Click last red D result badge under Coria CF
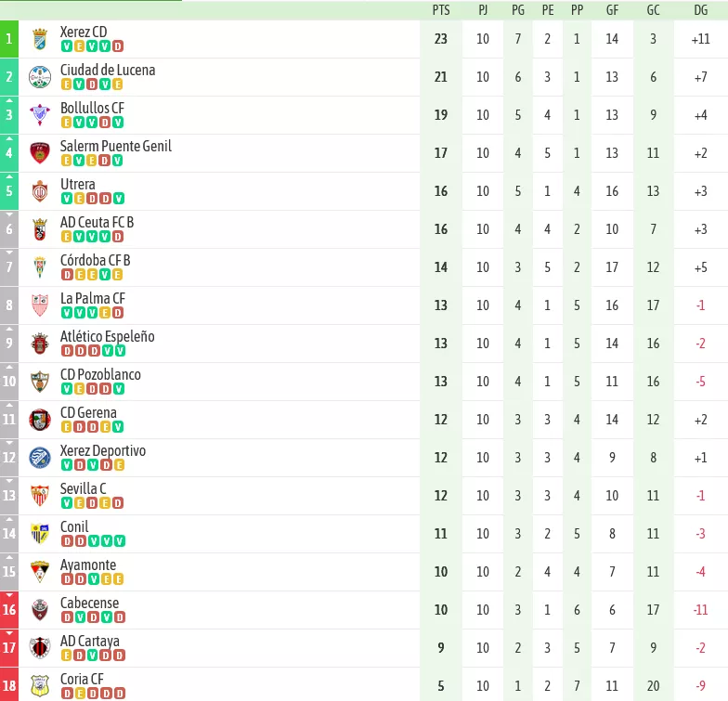The width and height of the screenshot is (728, 701). coord(120,694)
